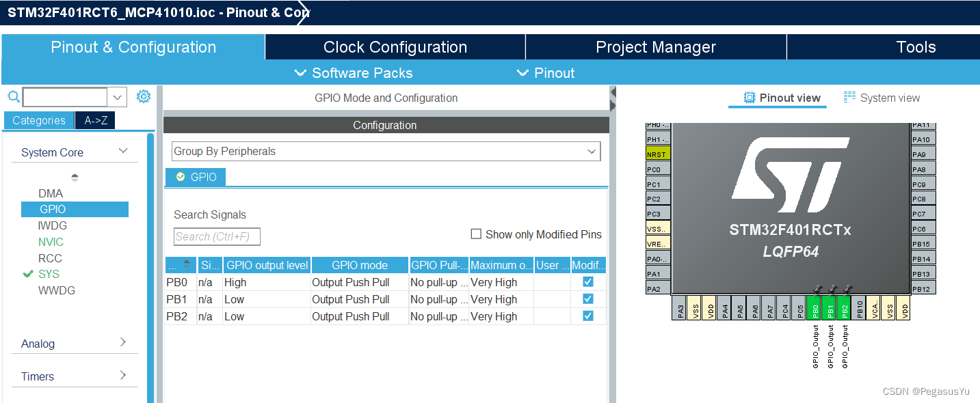The image size is (980, 403).
Task: Expand the Timers category
Action: [123, 375]
